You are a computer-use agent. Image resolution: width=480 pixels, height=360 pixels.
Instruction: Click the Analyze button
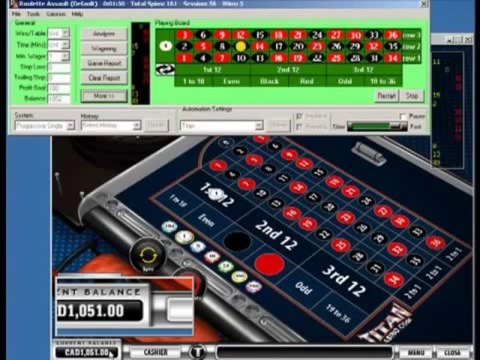click(104, 34)
